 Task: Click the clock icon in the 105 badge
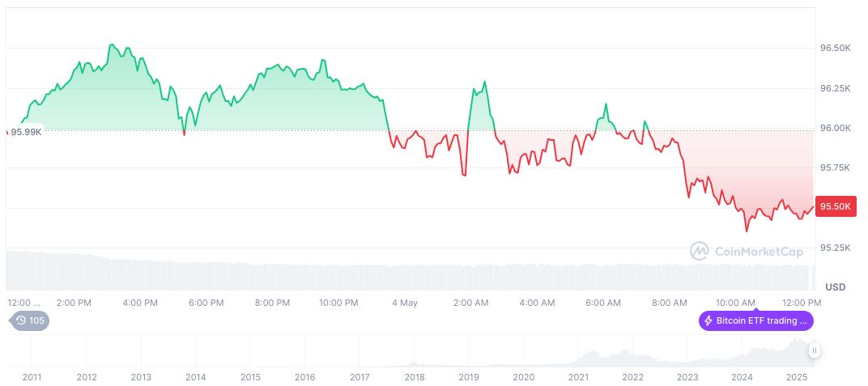pyautogui.click(x=21, y=320)
